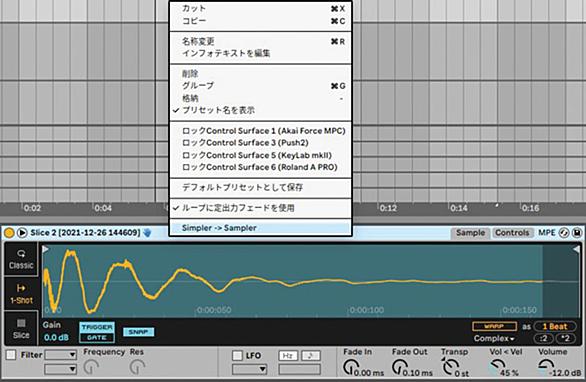Toggle プリセット名を表示 menu entry
The image size is (586, 382).
[x=260, y=110]
